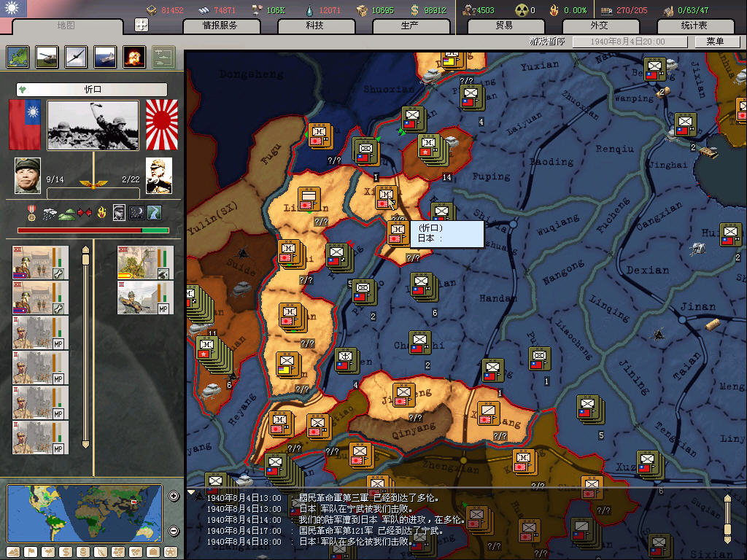Click the message log vertical scrollbar track
The image size is (747, 560).
(727, 519)
